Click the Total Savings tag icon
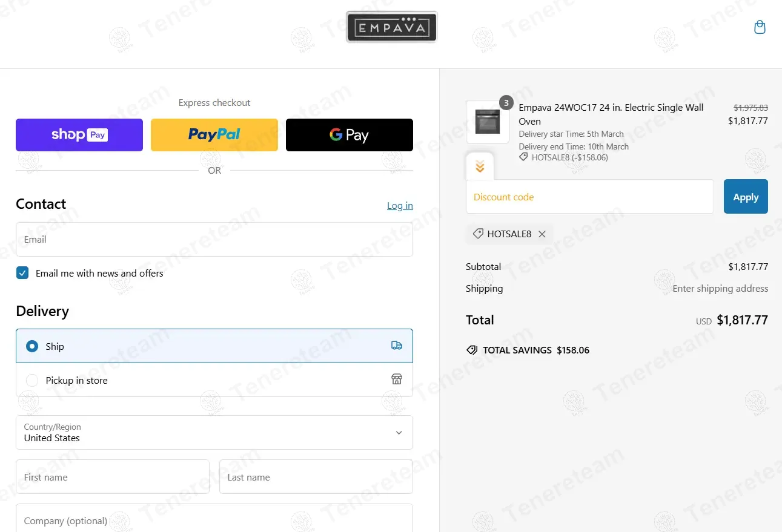This screenshot has height=532, width=782. [472, 350]
